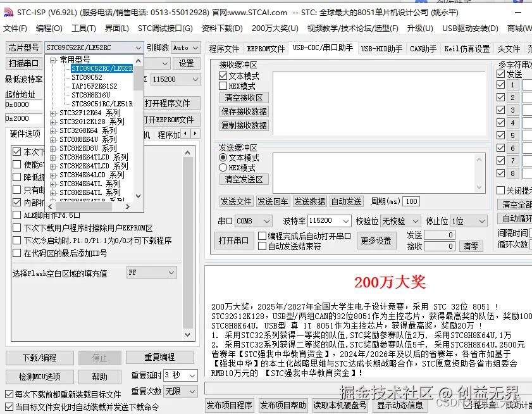Toggle receive buffer 文本模式 checkbox
Screen dimensions: 532x414
tap(223, 76)
